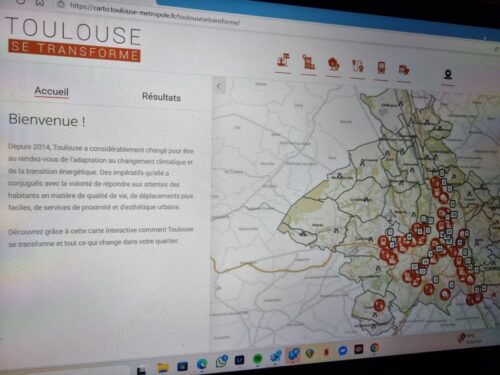The width and height of the screenshot is (500, 375).
Task: Open Spotify green icon in taskbar
Action: (258, 359)
